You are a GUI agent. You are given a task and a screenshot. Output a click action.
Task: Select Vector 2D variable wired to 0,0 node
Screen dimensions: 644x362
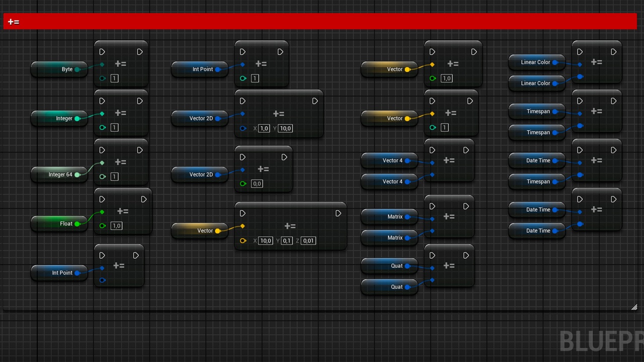click(200, 174)
